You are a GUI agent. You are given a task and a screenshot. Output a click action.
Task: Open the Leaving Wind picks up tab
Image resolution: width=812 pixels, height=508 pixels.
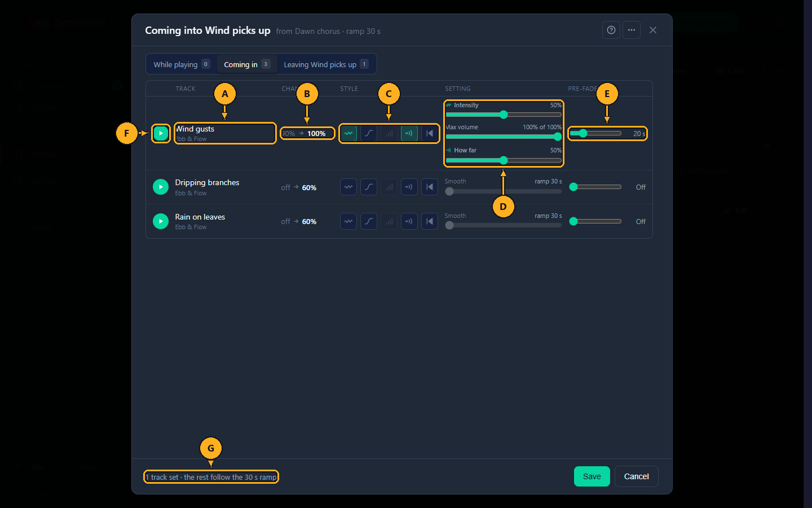326,64
